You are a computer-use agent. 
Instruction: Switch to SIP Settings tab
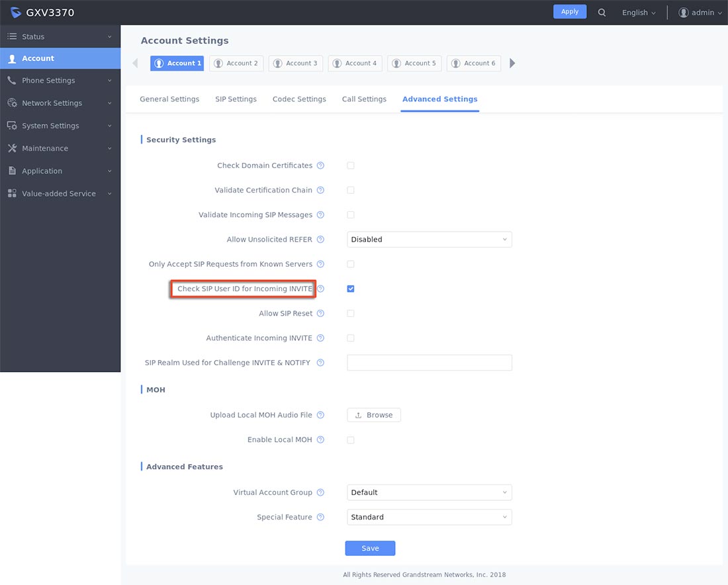coord(236,99)
